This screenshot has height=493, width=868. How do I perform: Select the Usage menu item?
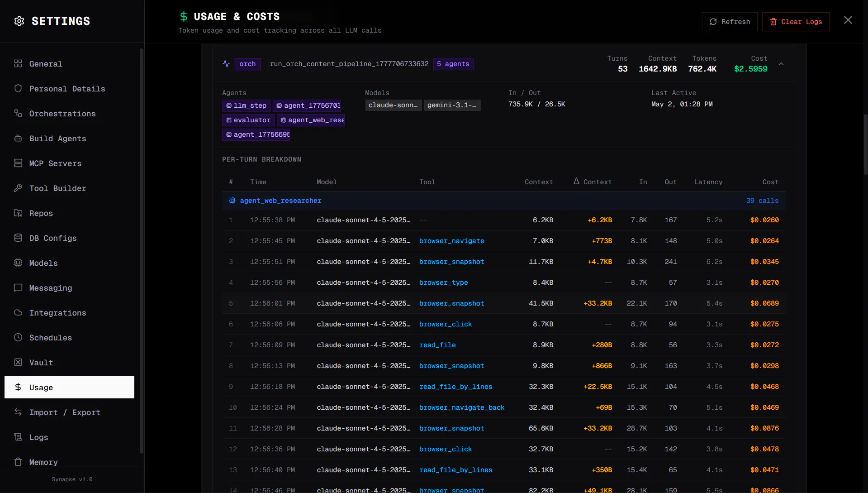click(x=69, y=387)
